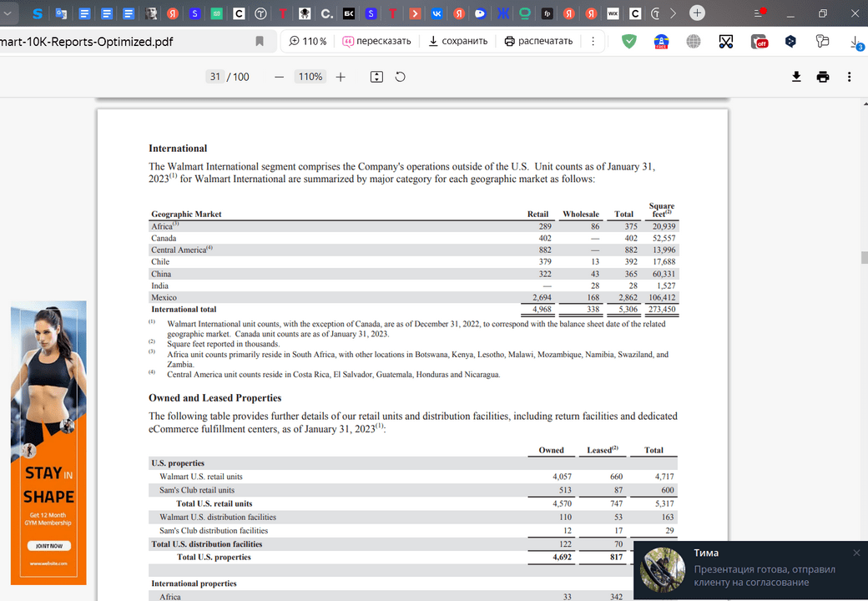
Task: Open the scissors screenshot extension
Action: pos(726,41)
